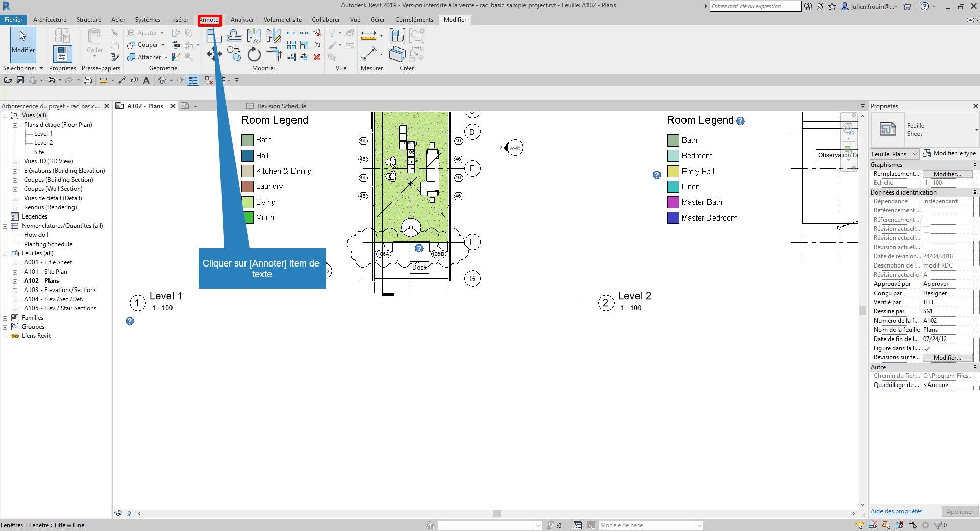Click the red Delete X icon
The height and width of the screenshot is (531, 980).
coord(317,57)
